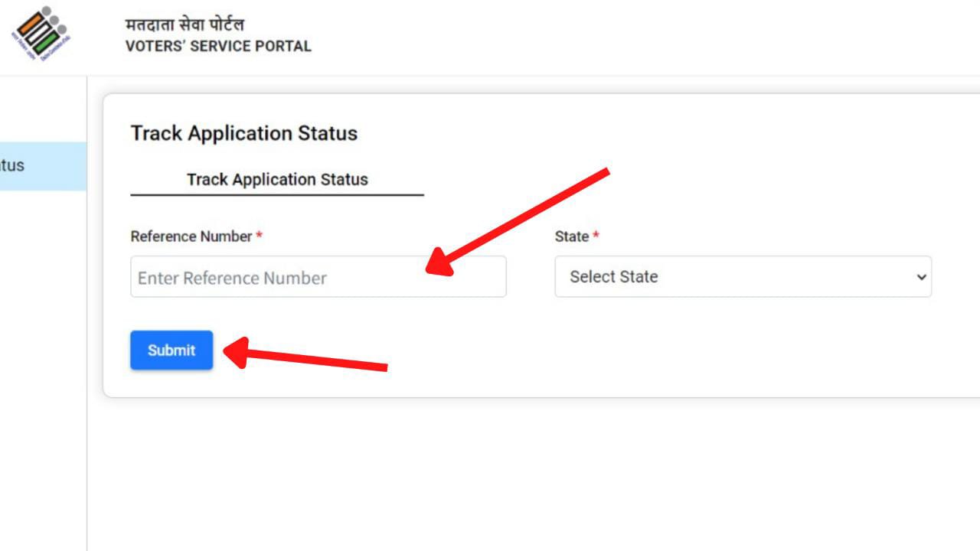Expand the State list using the chevron arrow
The width and height of the screenshot is (980, 551).
tap(921, 277)
